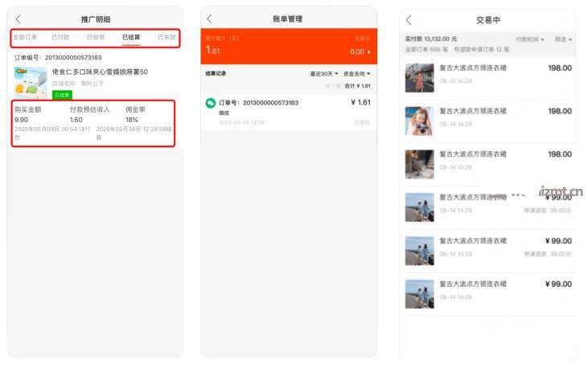
Task: Tap back arrow on 交易中 screen
Action: tap(409, 20)
